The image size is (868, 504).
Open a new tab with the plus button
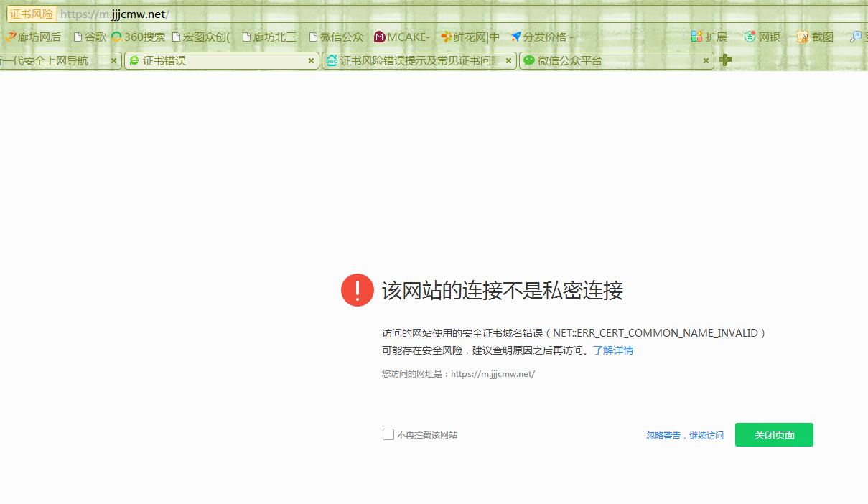pos(724,60)
